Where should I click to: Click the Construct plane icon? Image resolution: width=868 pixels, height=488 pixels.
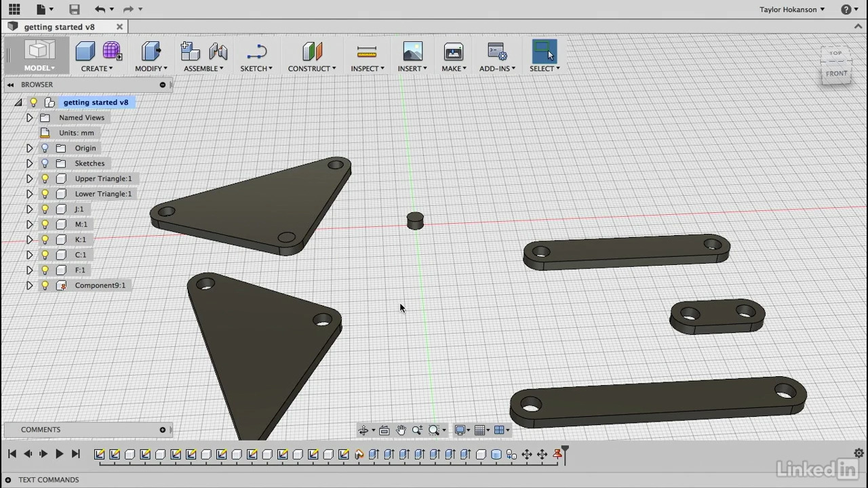(312, 52)
